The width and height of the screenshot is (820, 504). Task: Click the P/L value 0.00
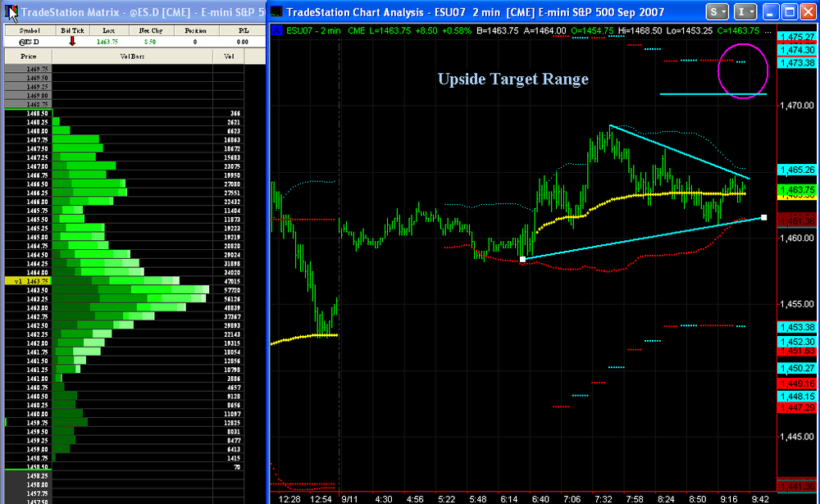[242, 42]
